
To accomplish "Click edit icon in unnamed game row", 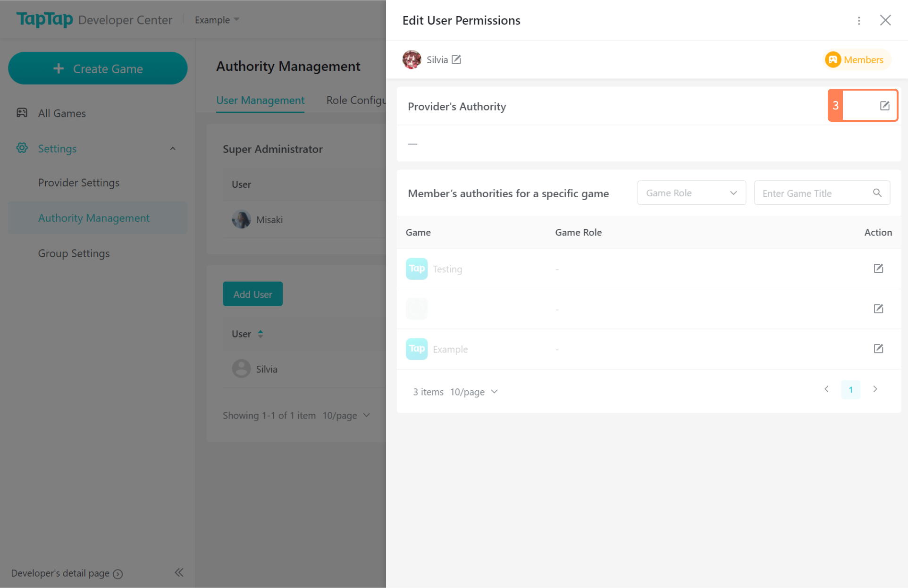I will click(x=878, y=309).
